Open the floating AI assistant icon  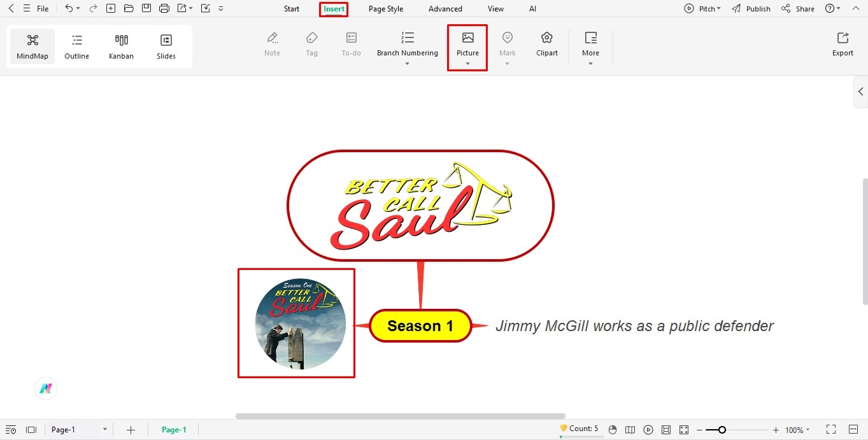46,388
